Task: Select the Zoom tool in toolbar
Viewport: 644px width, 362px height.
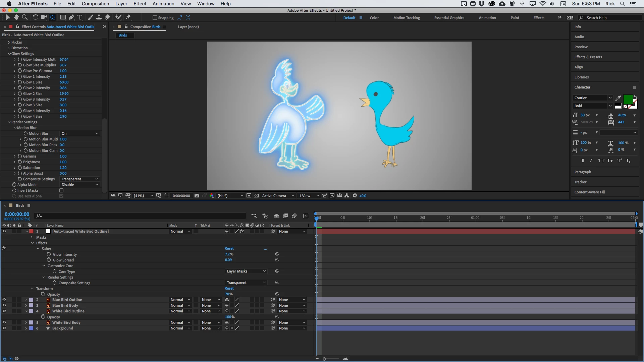Action: (25, 17)
